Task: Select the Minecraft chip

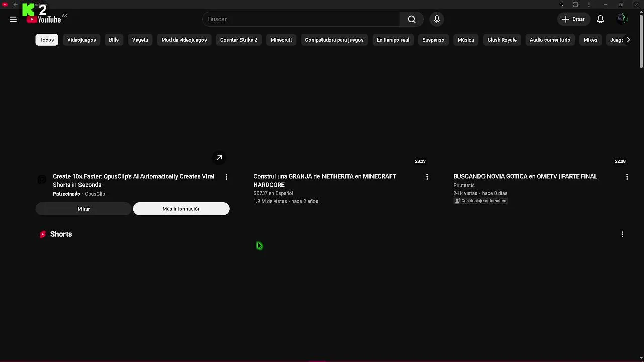Action: click(x=281, y=40)
